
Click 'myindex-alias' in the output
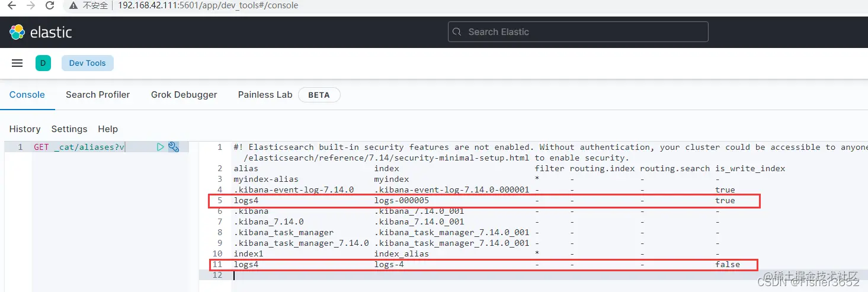[266, 179]
